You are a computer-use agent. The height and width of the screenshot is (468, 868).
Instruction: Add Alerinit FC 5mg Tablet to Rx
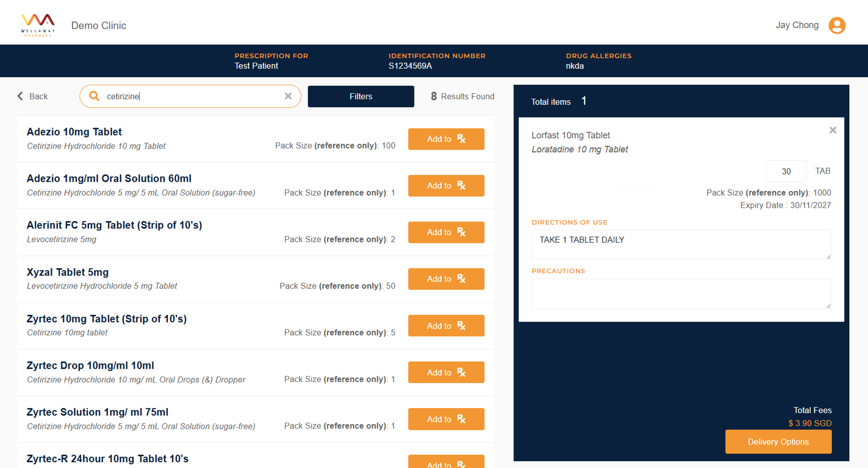coord(446,232)
